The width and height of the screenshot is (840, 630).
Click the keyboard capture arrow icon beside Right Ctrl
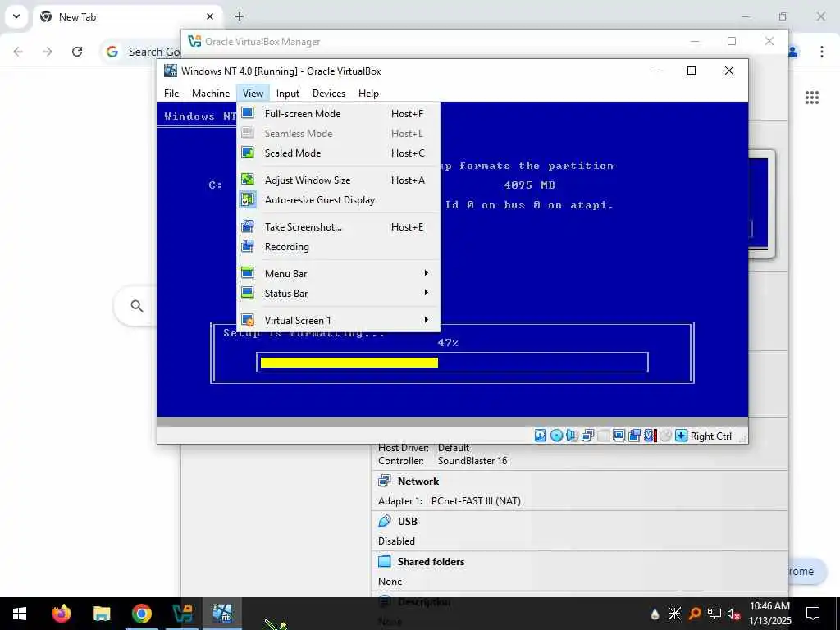tap(681, 436)
